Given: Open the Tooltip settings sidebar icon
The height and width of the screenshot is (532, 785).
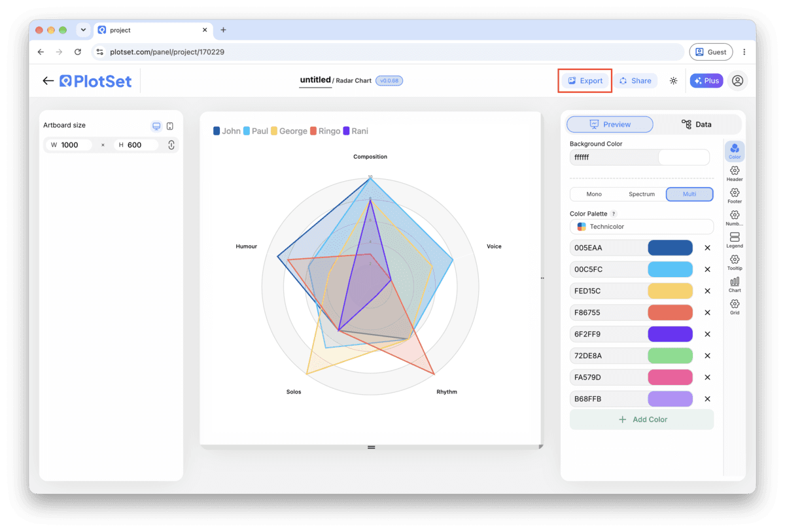Looking at the screenshot, I should click(x=735, y=263).
